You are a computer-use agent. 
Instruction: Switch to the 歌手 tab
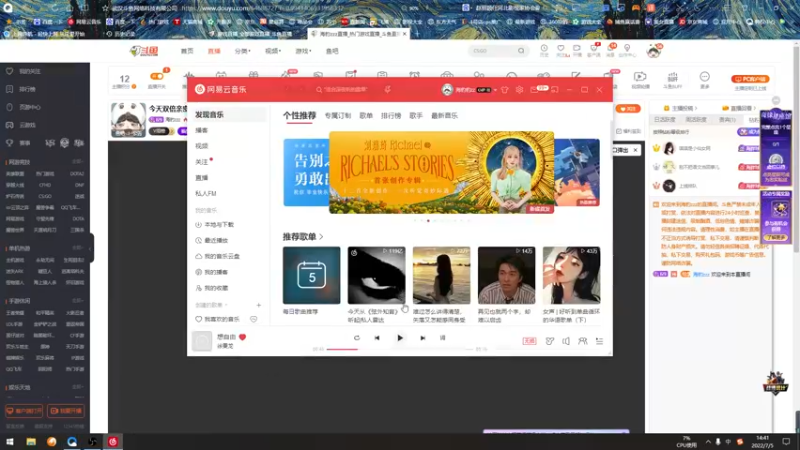(x=416, y=116)
